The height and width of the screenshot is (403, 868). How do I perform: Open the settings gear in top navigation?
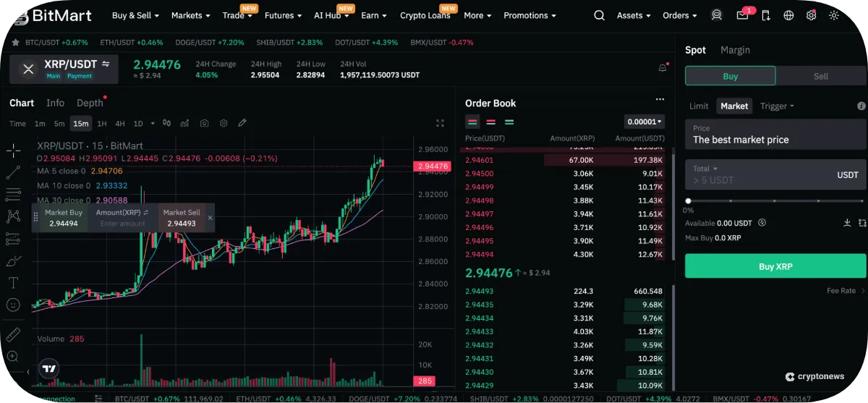(812, 15)
